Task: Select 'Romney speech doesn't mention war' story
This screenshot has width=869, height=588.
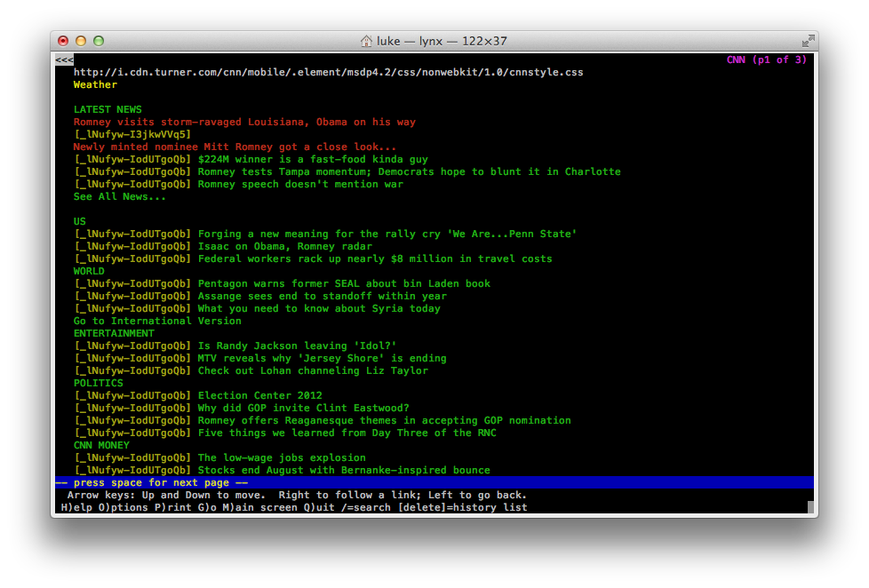Action: [300, 185]
